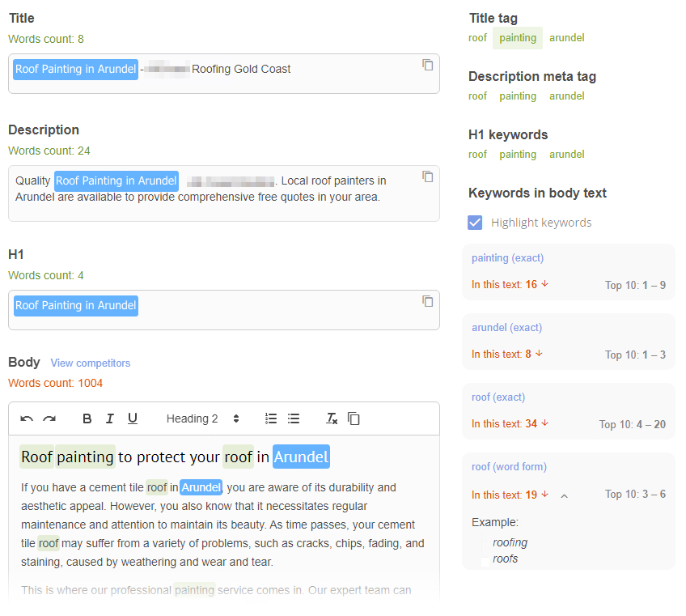Click painting keyword under Description meta tag

tap(518, 96)
